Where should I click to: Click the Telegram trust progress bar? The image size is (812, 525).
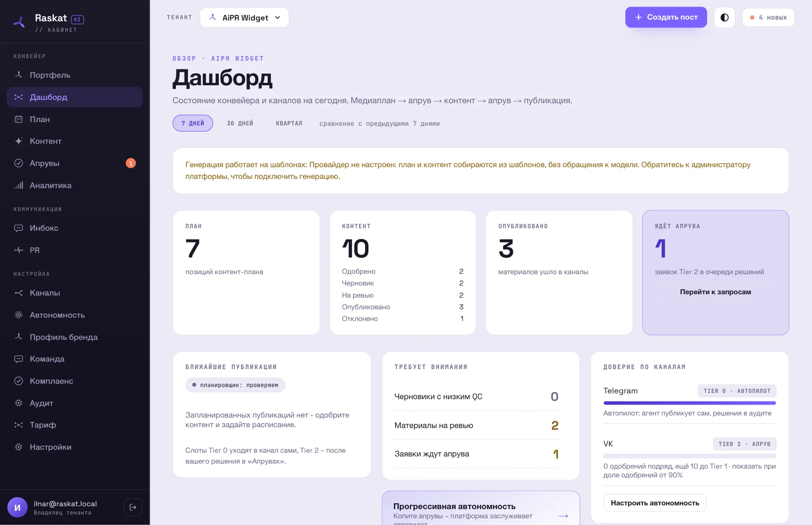click(690, 403)
